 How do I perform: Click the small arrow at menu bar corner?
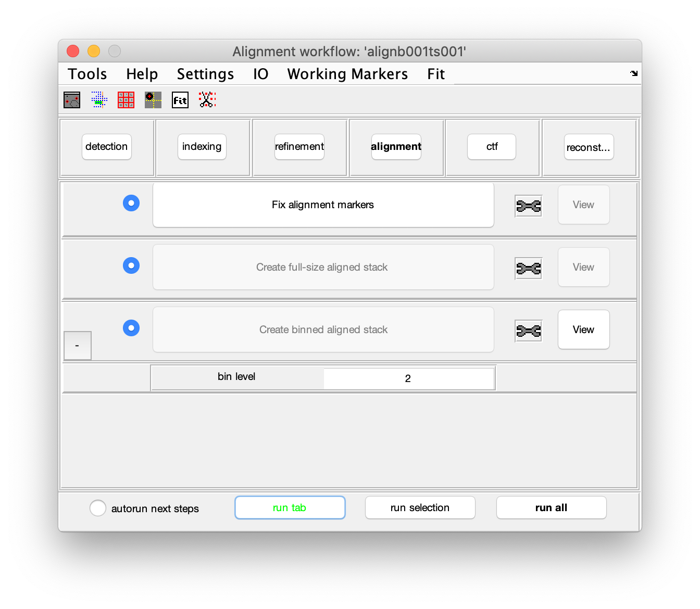pos(634,73)
